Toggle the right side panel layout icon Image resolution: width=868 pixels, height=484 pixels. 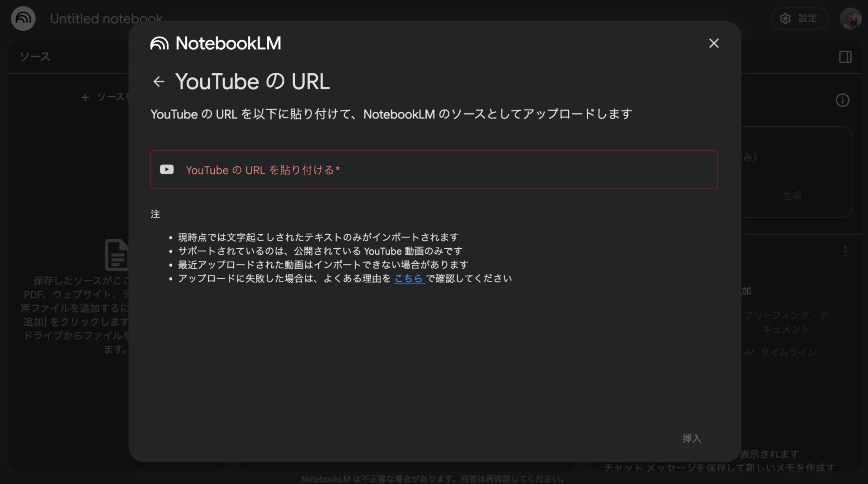coord(845,57)
